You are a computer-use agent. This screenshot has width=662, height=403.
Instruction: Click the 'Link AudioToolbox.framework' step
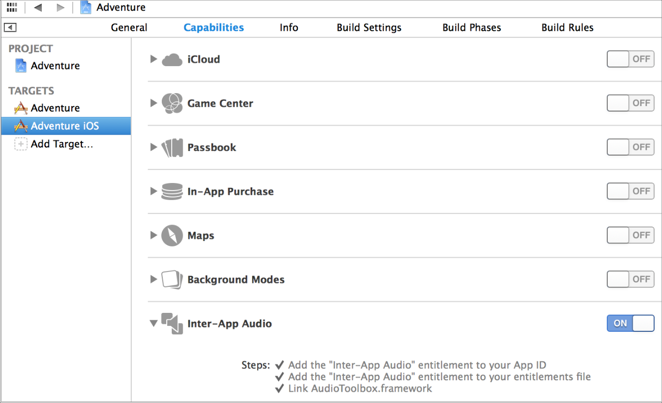coord(360,389)
